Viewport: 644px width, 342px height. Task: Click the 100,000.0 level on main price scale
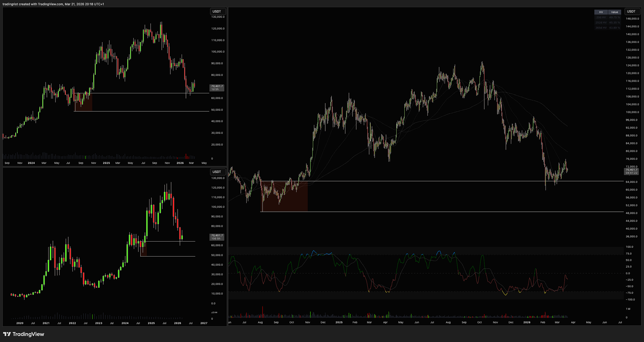click(x=632, y=112)
